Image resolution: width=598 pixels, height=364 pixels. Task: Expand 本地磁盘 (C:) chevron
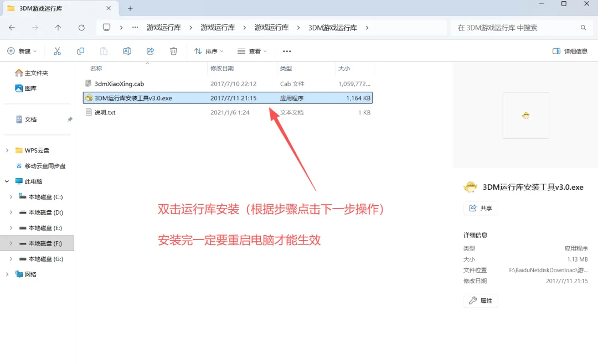(11, 197)
